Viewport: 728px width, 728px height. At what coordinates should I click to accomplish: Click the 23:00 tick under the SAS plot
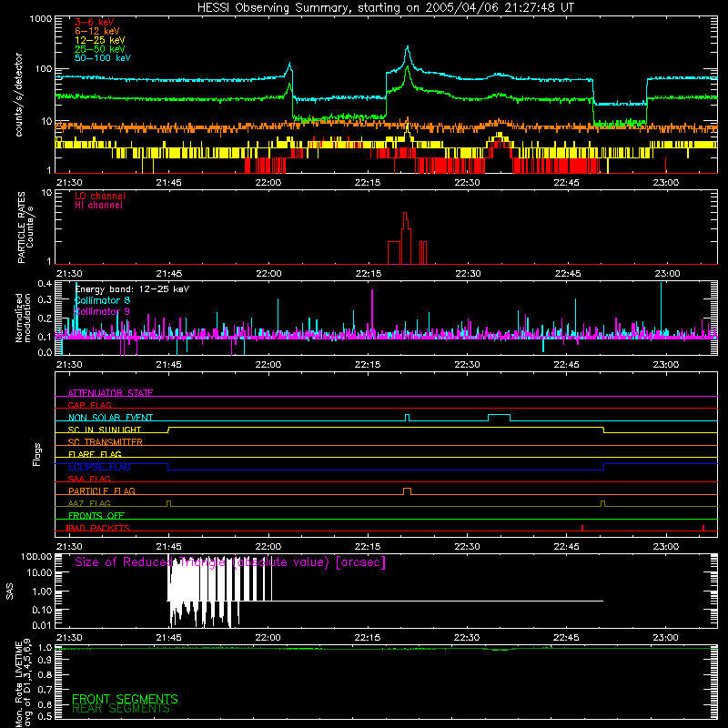[666, 638]
